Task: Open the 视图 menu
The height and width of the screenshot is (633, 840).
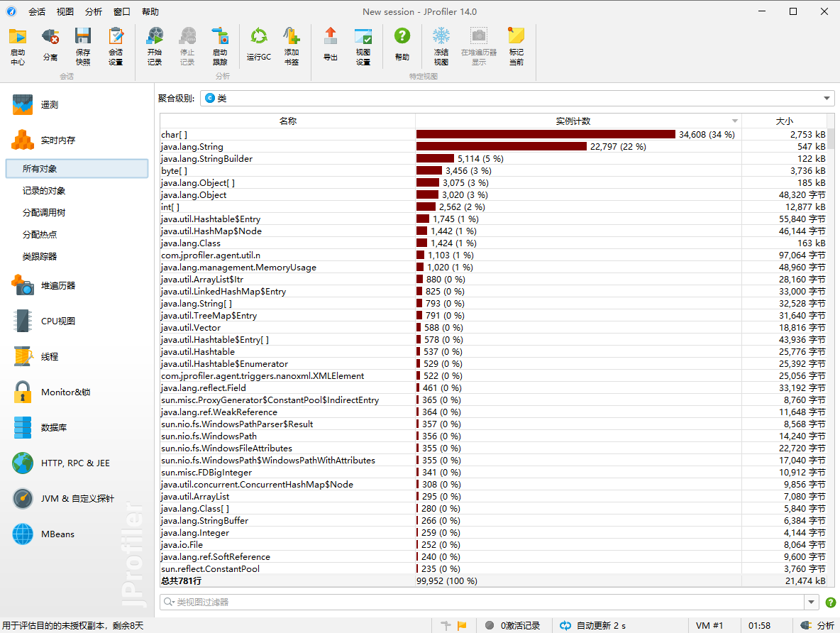Action: [x=65, y=12]
